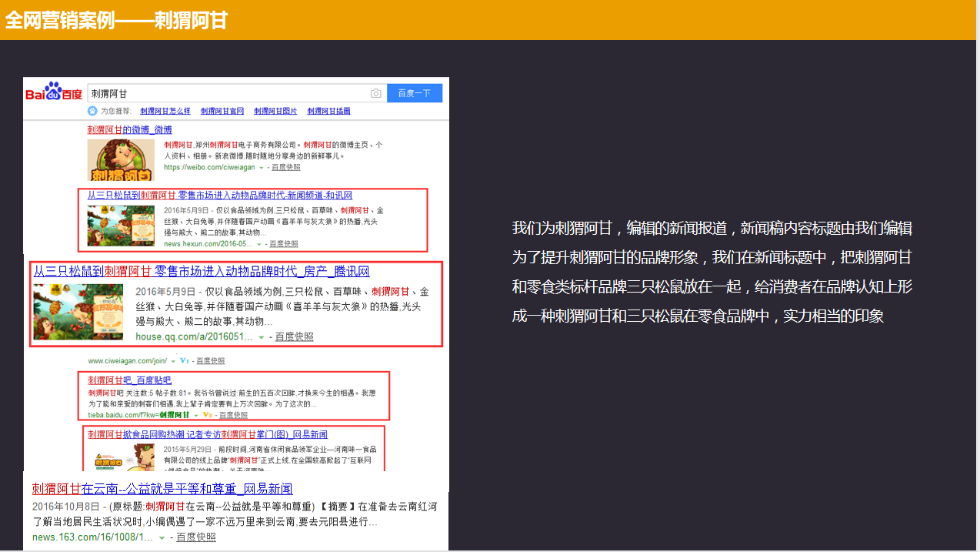Click the line starting 我们为刺猬阿甘，编辑的新闻报道
Screen dimensions: 980x552
pyautogui.click(x=712, y=228)
